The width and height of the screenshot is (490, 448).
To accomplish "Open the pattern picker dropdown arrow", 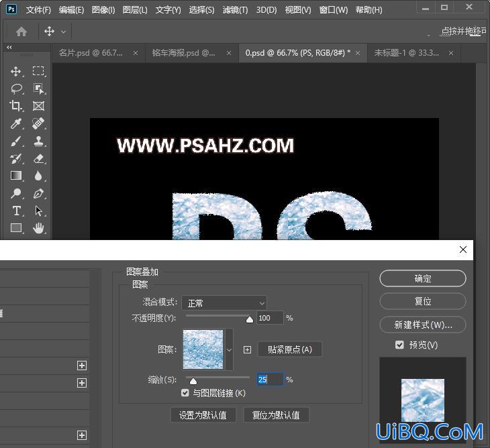I will tap(229, 349).
